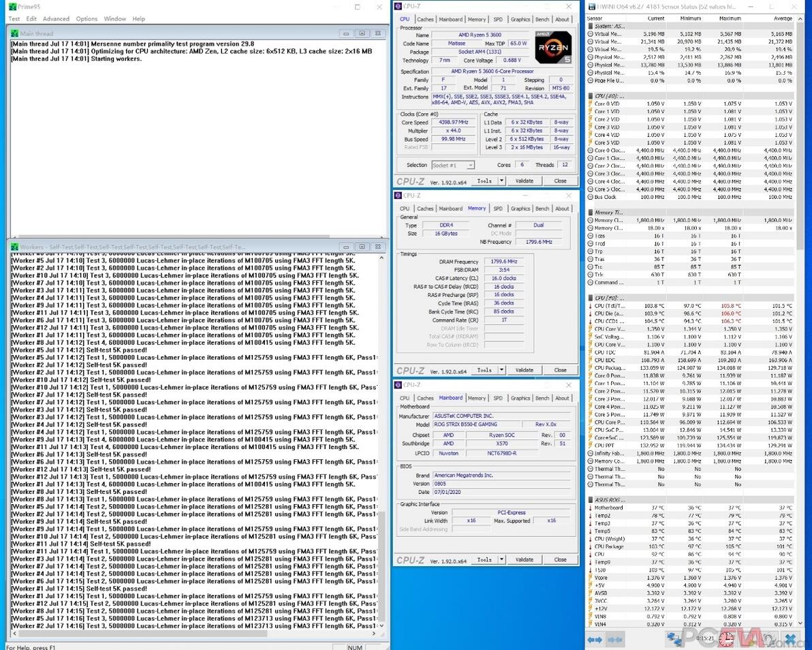Click the HWiNFO sensor list scroll-up arrow

pos(801,18)
